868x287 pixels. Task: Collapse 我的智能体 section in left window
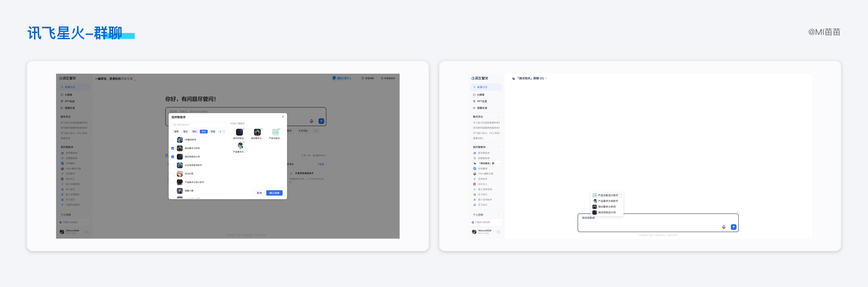tap(87, 147)
